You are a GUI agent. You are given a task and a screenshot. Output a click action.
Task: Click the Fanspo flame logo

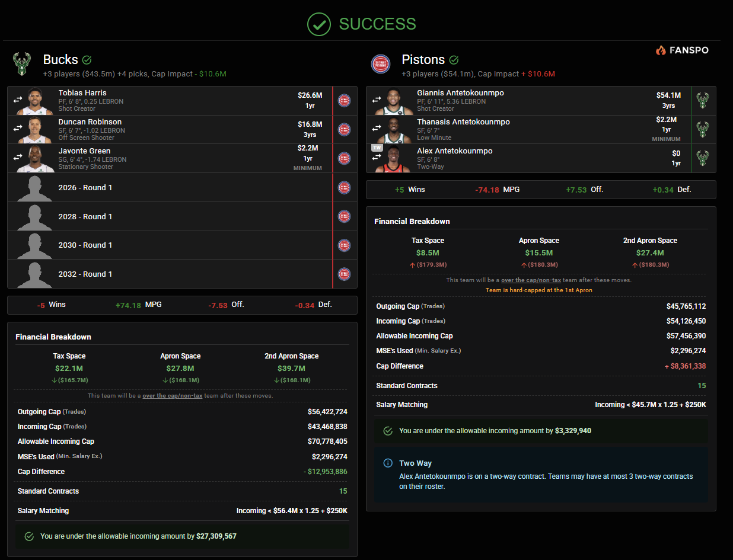pyautogui.click(x=661, y=50)
